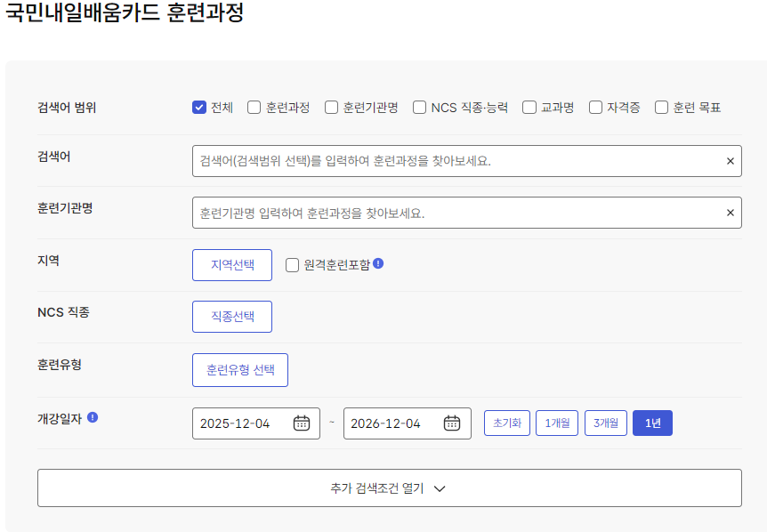Select the 교과명 checkbox
This screenshot has height=532, width=767.
[529, 108]
